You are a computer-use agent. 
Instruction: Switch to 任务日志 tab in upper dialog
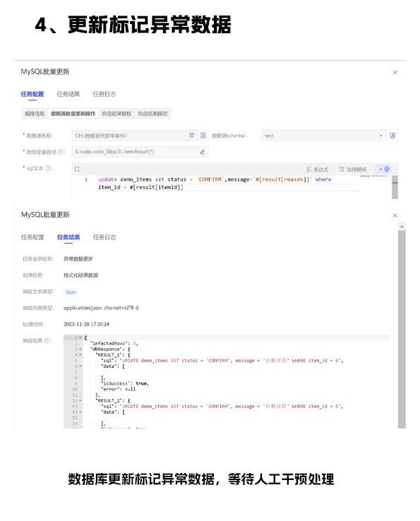[104, 94]
